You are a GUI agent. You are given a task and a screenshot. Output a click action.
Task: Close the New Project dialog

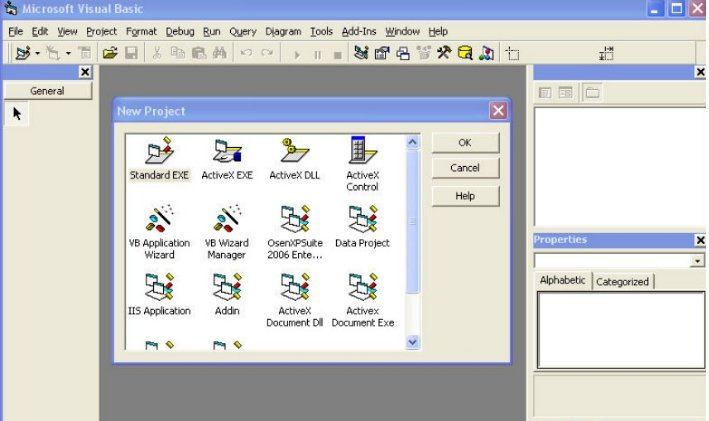(x=498, y=111)
